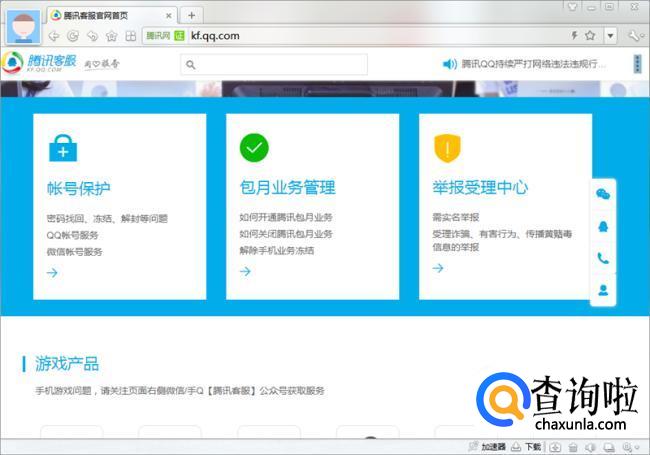Go back with the browser back arrow
Image resolution: width=650 pixels, height=455 pixels.
[54, 36]
